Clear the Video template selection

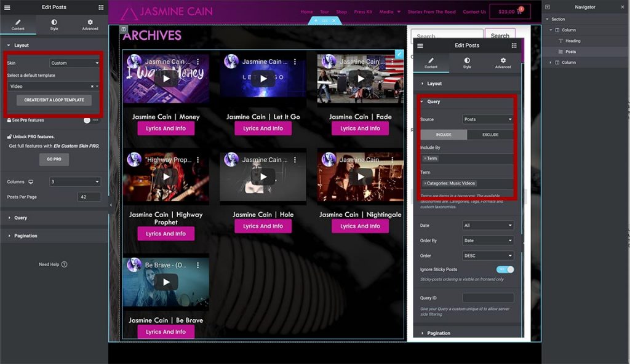point(92,86)
